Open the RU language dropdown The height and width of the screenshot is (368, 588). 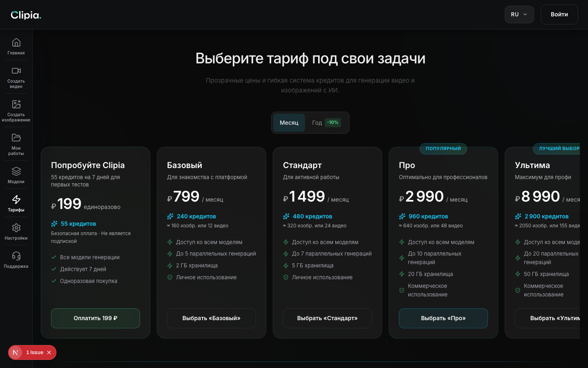[519, 14]
